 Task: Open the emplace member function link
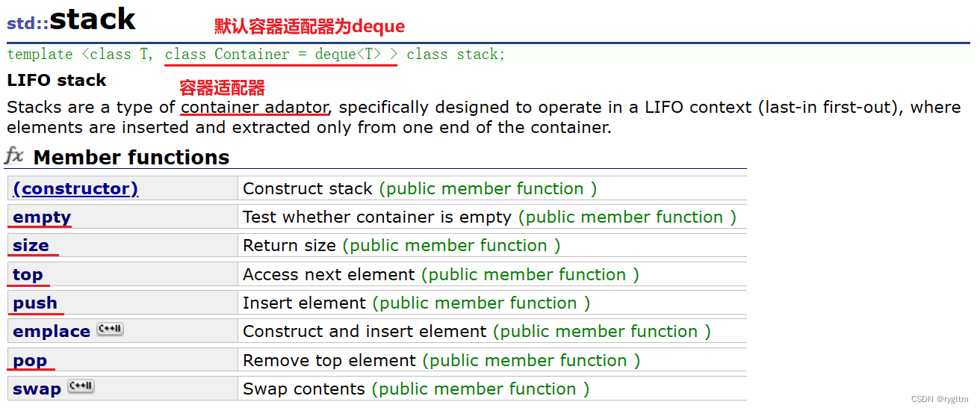(52, 332)
